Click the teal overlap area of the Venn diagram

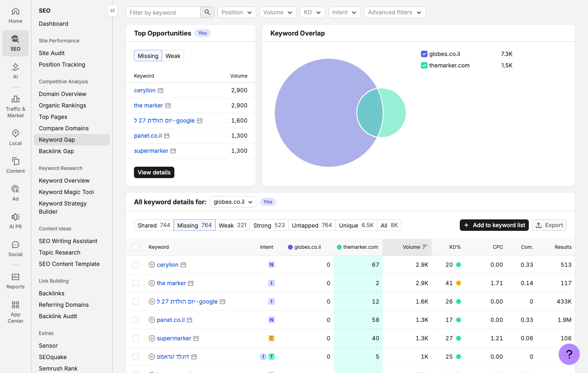pyautogui.click(x=370, y=113)
